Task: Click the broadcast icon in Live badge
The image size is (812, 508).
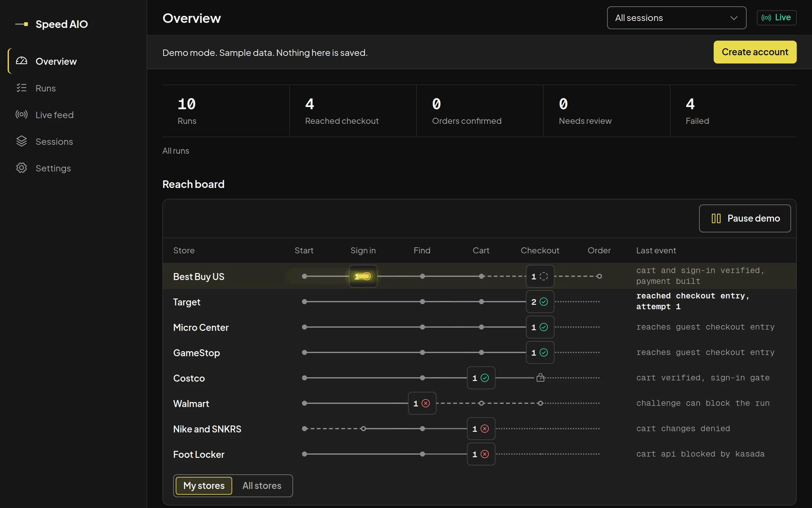Action: (766, 17)
